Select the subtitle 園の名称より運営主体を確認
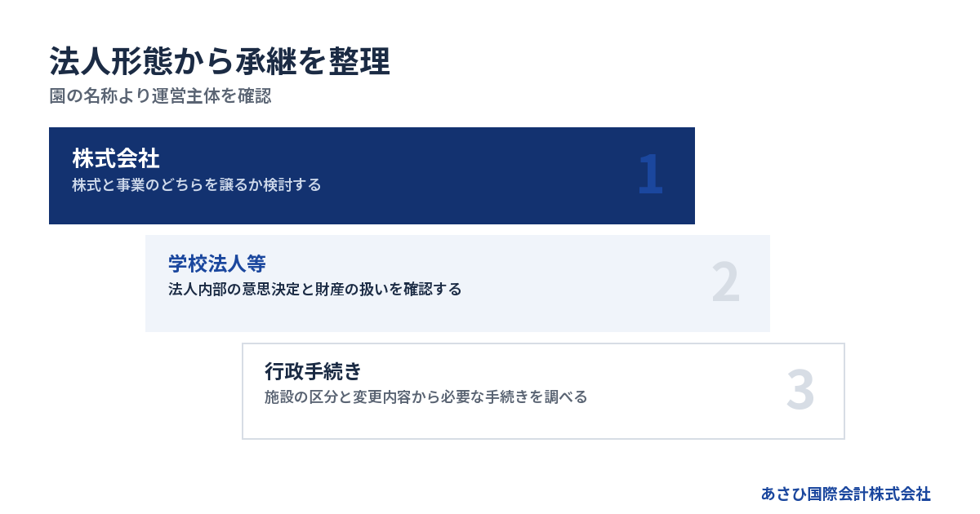 click(160, 96)
